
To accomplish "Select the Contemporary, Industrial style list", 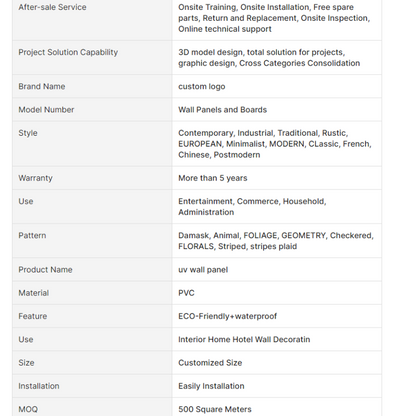I will coord(275,144).
